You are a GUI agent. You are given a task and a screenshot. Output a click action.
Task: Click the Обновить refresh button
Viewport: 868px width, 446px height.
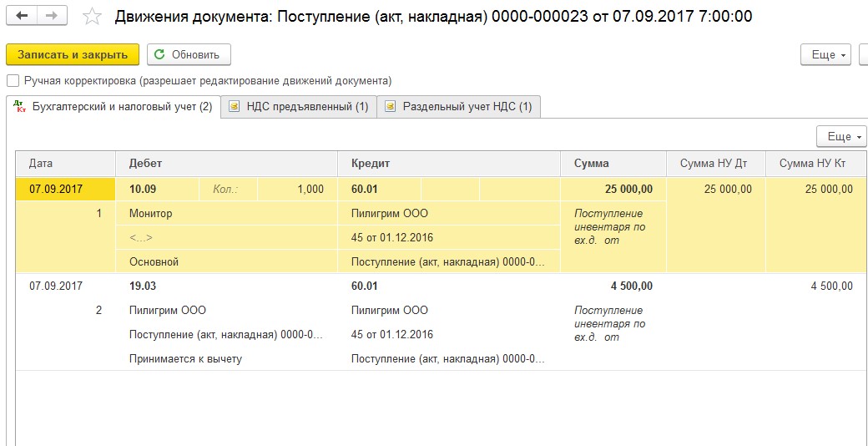pyautogui.click(x=189, y=54)
